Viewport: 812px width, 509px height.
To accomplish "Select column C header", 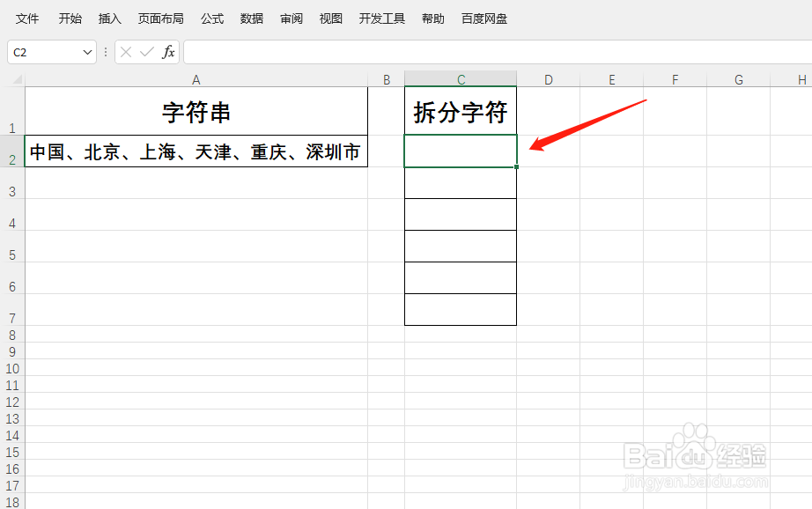I will 461,79.
